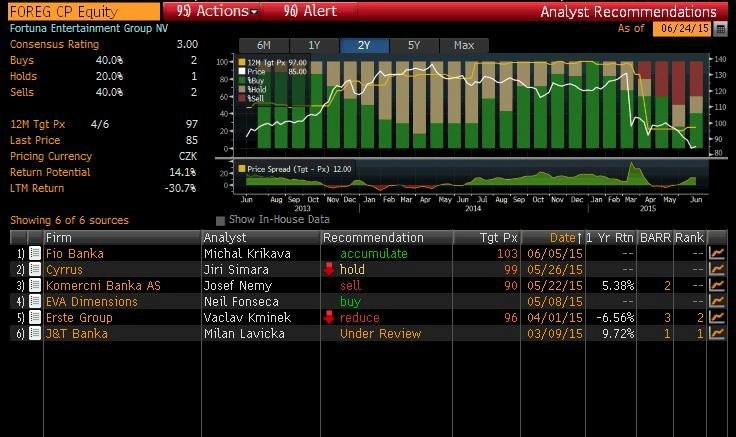Viewport: 736px width, 437px height.
Task: Open the Cyrrus report document icon
Action: point(35,269)
